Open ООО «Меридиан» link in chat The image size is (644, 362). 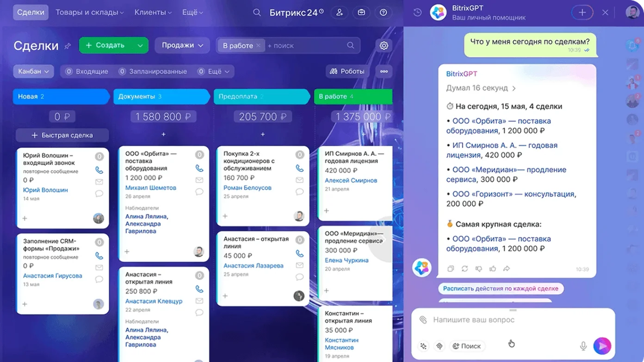click(x=506, y=175)
